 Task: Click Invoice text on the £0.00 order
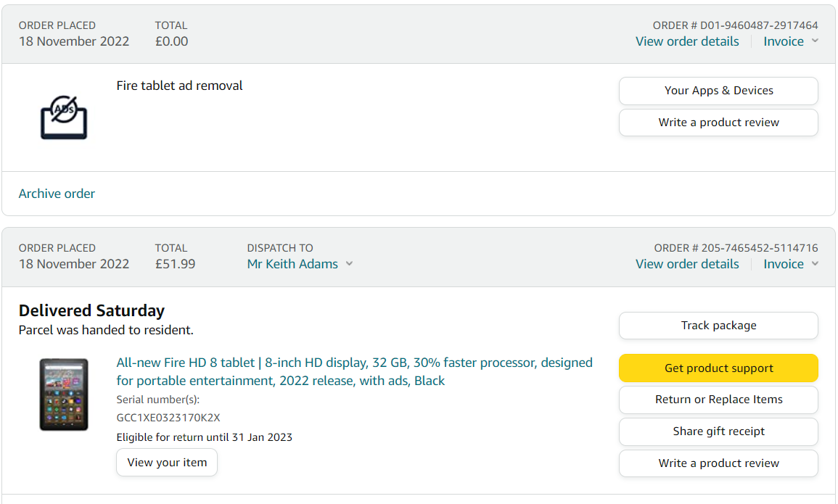[784, 41]
